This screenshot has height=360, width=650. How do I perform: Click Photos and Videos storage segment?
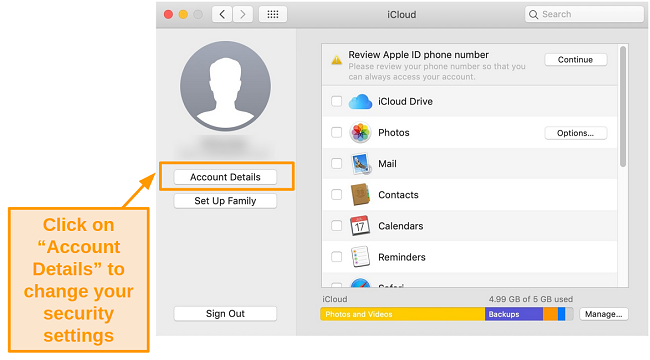click(x=403, y=314)
